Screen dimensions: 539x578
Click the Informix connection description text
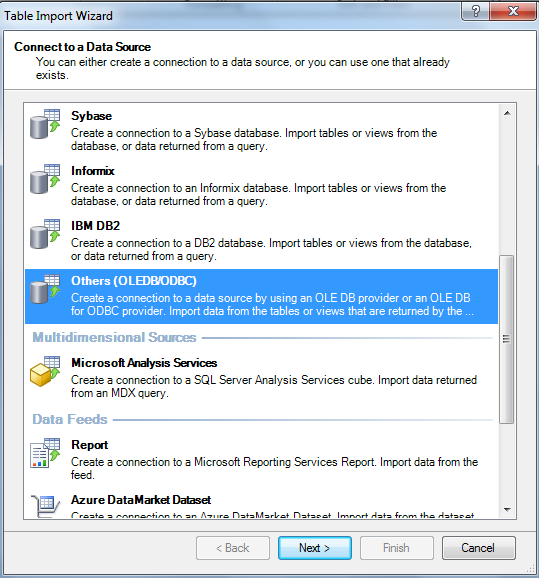[x=258, y=194]
